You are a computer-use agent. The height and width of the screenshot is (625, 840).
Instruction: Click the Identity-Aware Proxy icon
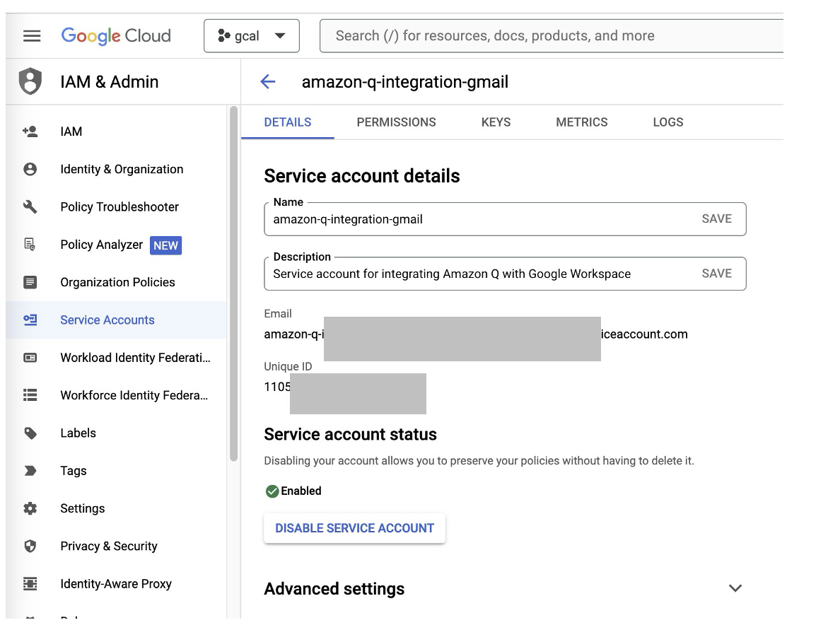[30, 584]
